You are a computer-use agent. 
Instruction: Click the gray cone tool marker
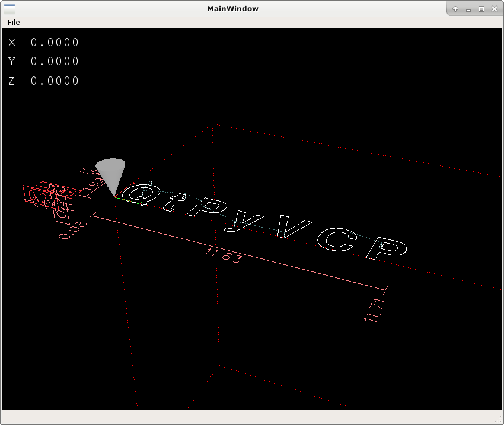click(111, 175)
